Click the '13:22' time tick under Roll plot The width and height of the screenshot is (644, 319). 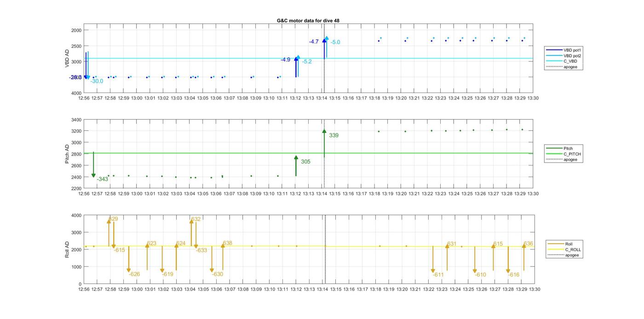pyautogui.click(x=429, y=290)
